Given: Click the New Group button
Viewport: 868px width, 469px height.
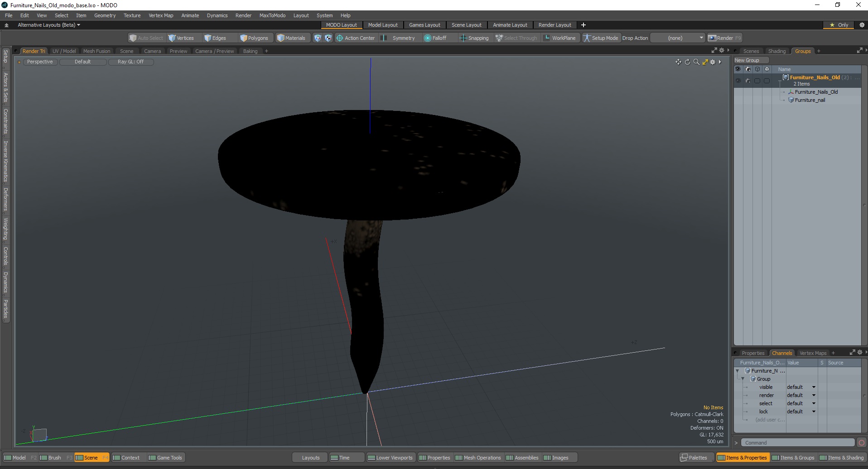Looking at the screenshot, I should tap(751, 60).
